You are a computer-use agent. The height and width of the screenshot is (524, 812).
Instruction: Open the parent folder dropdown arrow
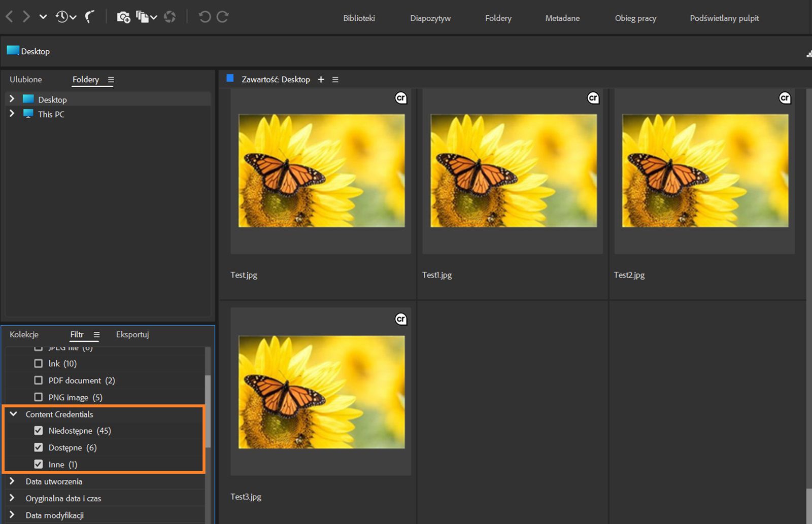tap(43, 17)
